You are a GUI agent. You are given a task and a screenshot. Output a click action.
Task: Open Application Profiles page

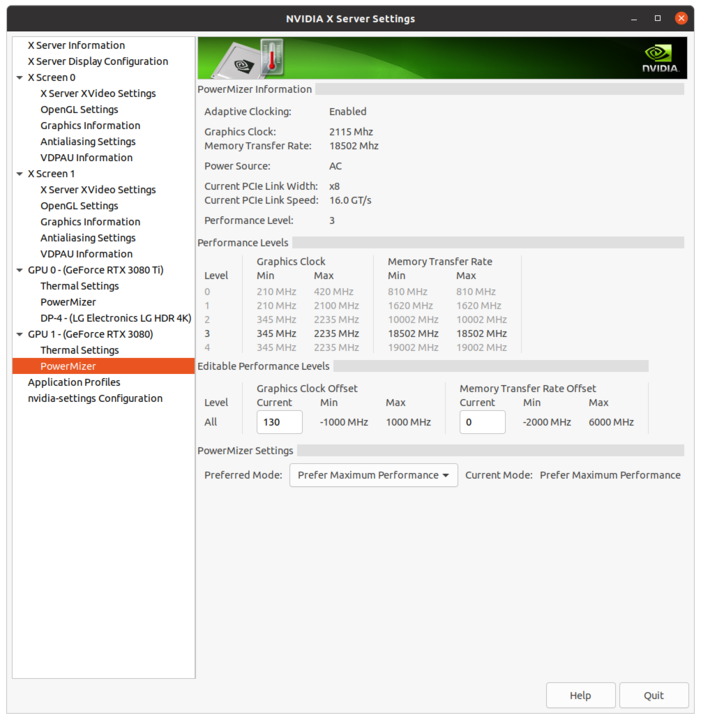[74, 382]
